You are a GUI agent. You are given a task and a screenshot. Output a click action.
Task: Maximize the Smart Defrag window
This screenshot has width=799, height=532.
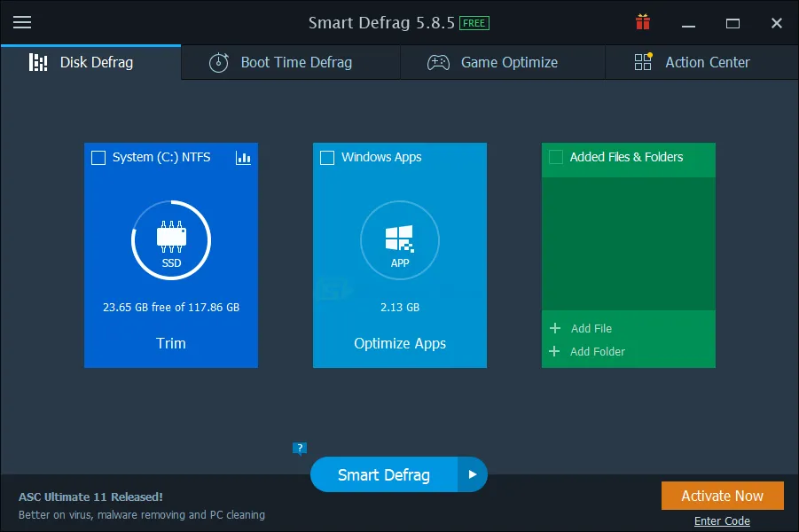coord(732,23)
